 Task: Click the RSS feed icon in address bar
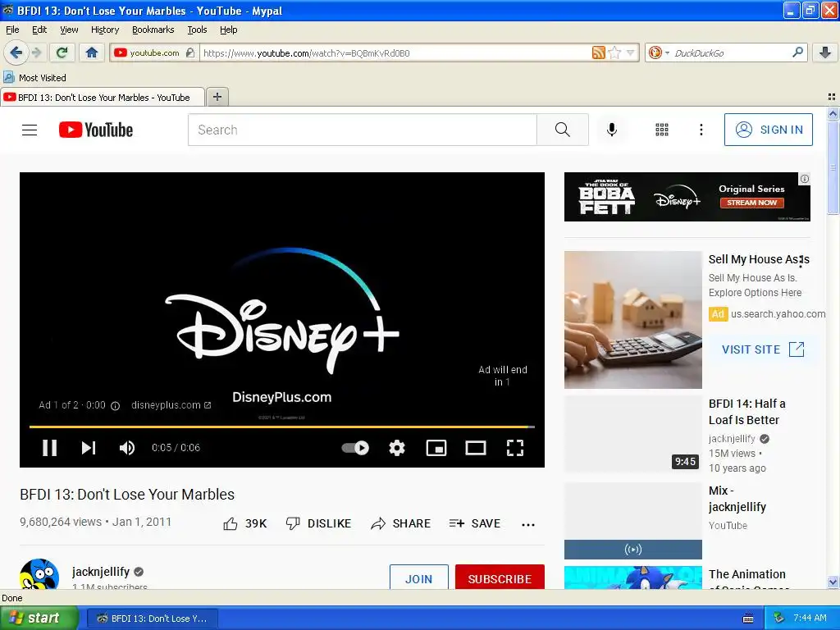click(598, 52)
